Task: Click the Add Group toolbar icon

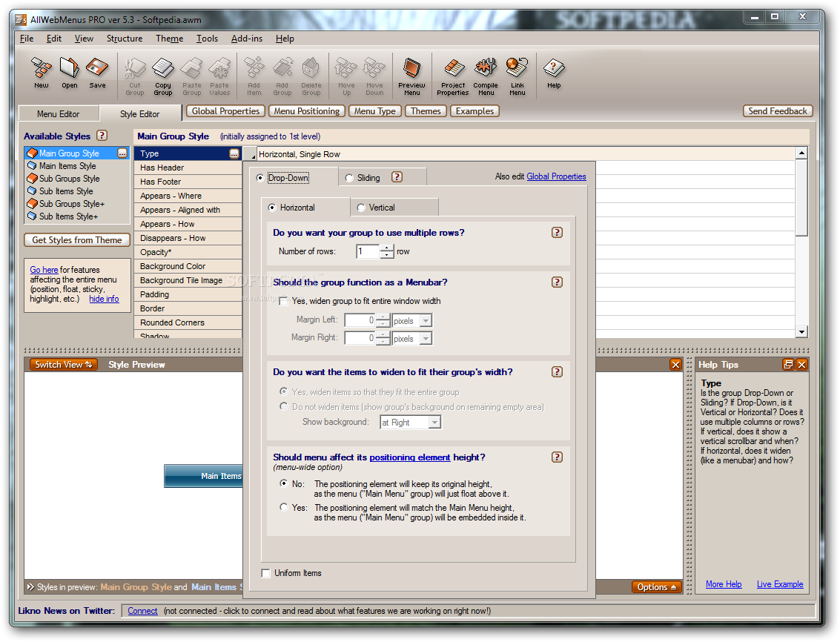Action: pyautogui.click(x=282, y=76)
